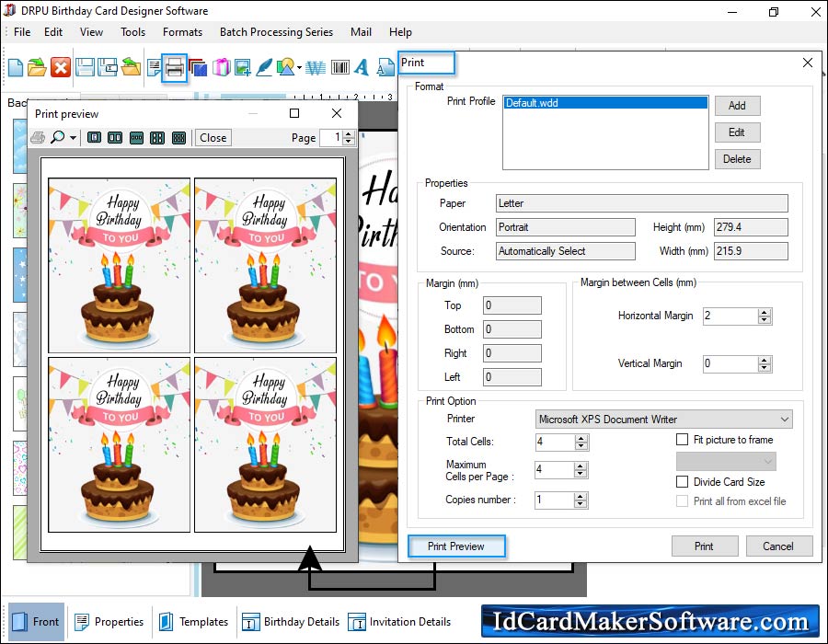828x644 pixels.
Task: Switch to the Front tab
Action: click(x=37, y=622)
